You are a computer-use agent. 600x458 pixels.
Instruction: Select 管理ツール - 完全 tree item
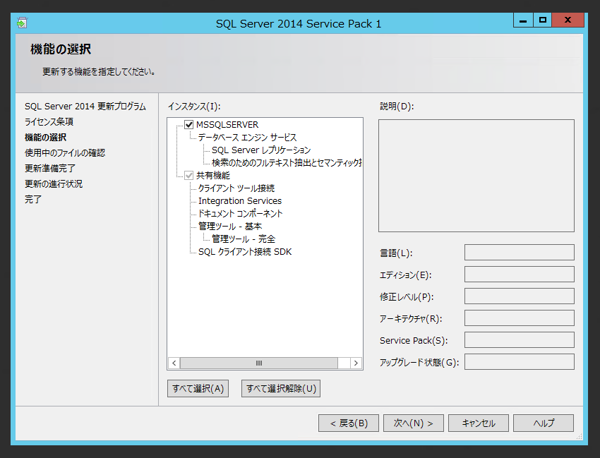(243, 239)
